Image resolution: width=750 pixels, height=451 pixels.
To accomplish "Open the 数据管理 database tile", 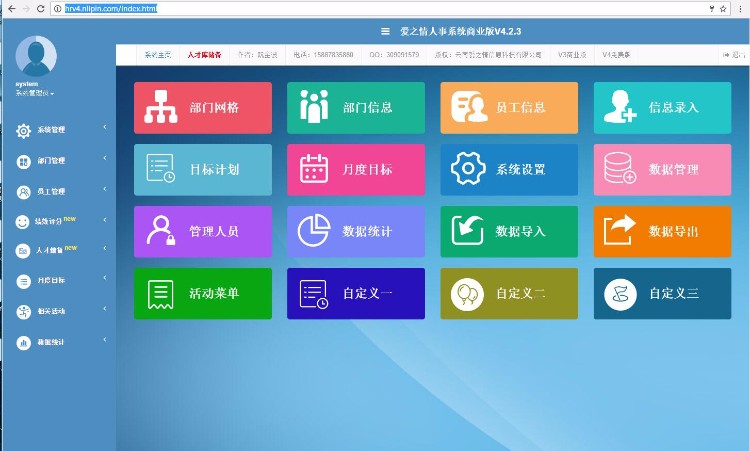I will (x=662, y=169).
